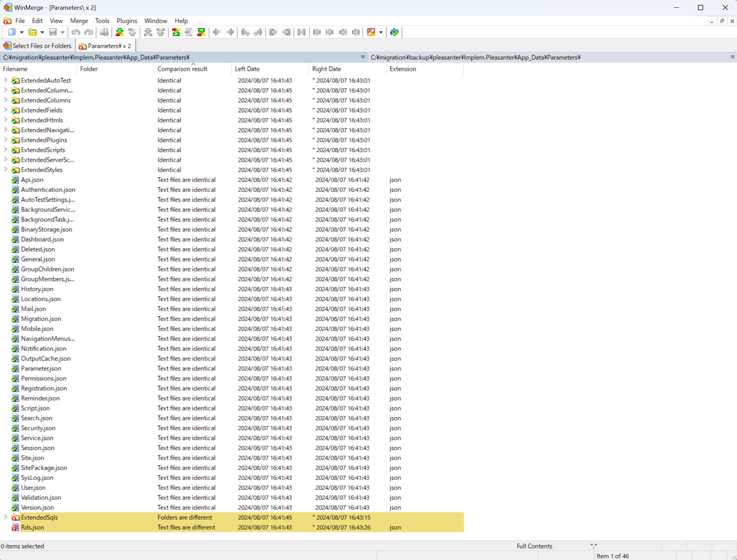Click the Select Line Difference toolbar icon

(x=104, y=32)
